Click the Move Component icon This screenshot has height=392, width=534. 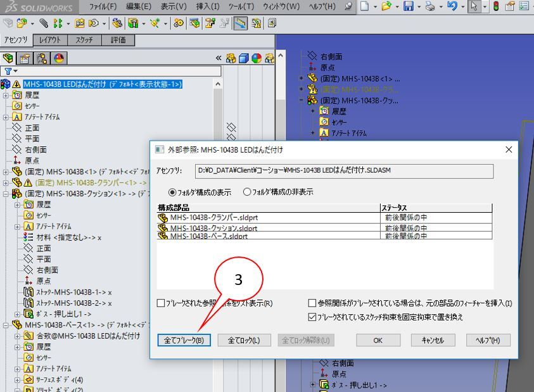[93, 23]
